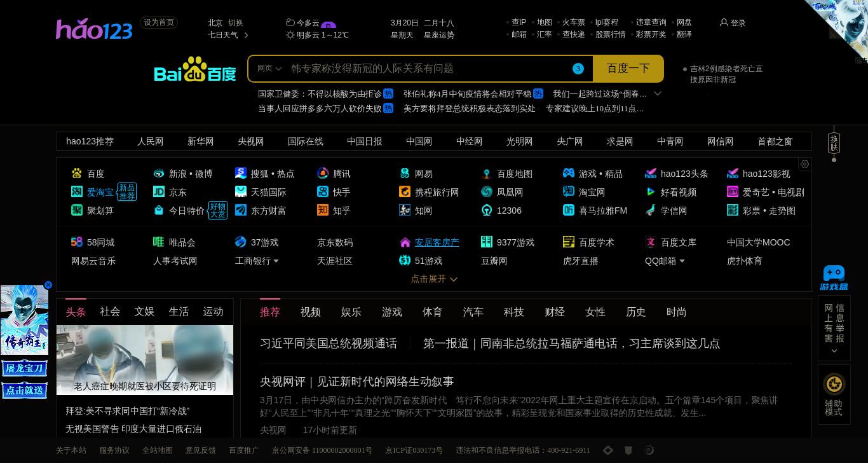868x463 pixels.
Task: Open the 百度学术 icon
Action: [569, 242]
